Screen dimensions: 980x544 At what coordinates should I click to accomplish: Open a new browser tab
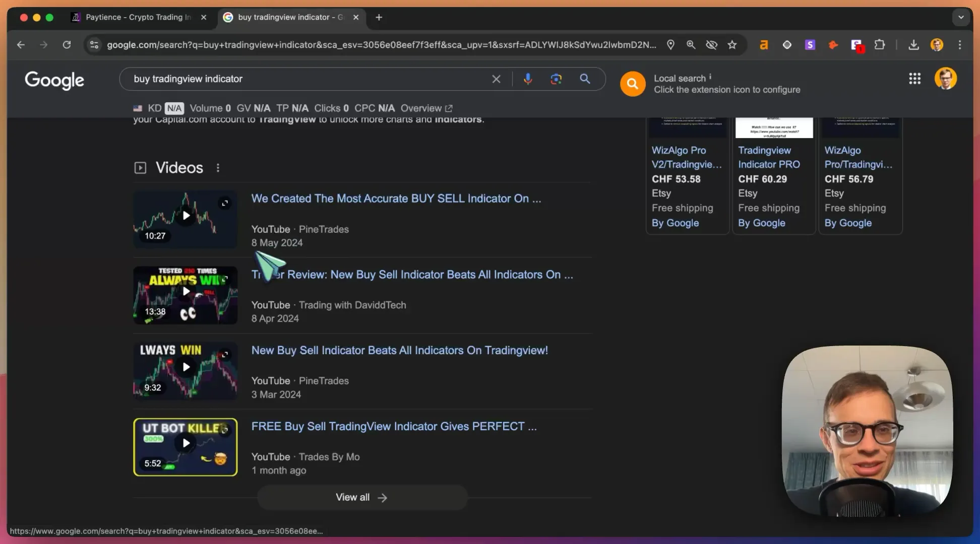pyautogui.click(x=379, y=17)
